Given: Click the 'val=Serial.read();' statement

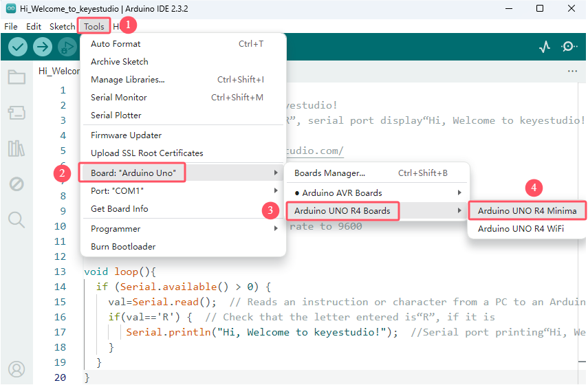Looking at the screenshot, I should [x=162, y=302].
